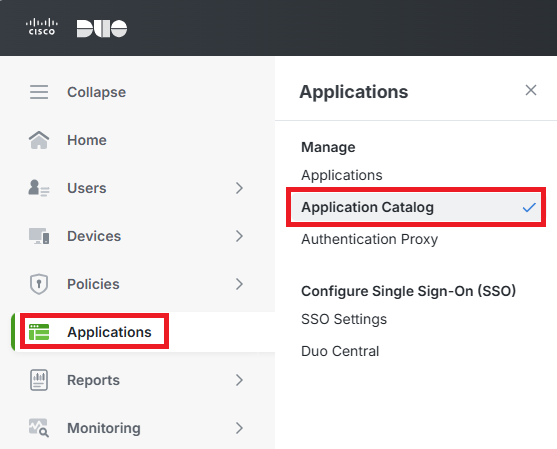557x449 pixels.
Task: Select Application Catalog menu entry
Action: (x=416, y=207)
